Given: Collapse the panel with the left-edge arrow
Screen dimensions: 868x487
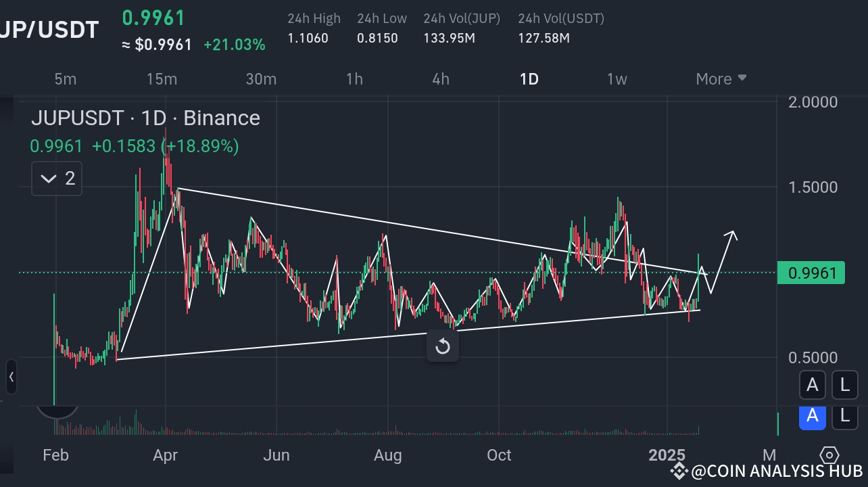Looking at the screenshot, I should click(11, 377).
